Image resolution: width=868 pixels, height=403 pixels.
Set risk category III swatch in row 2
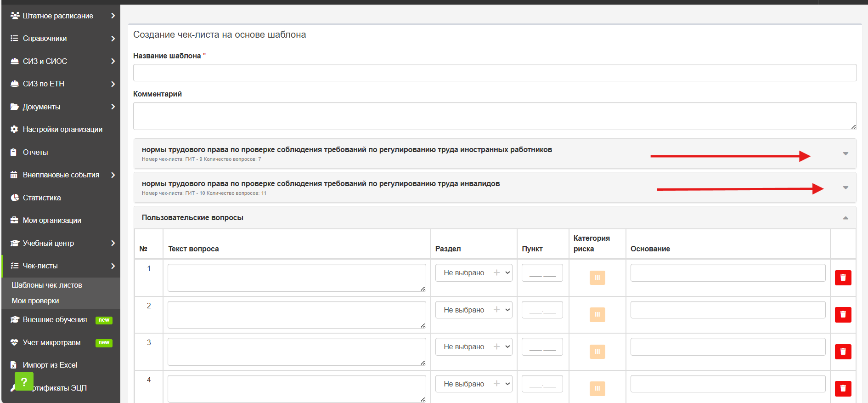597,315
